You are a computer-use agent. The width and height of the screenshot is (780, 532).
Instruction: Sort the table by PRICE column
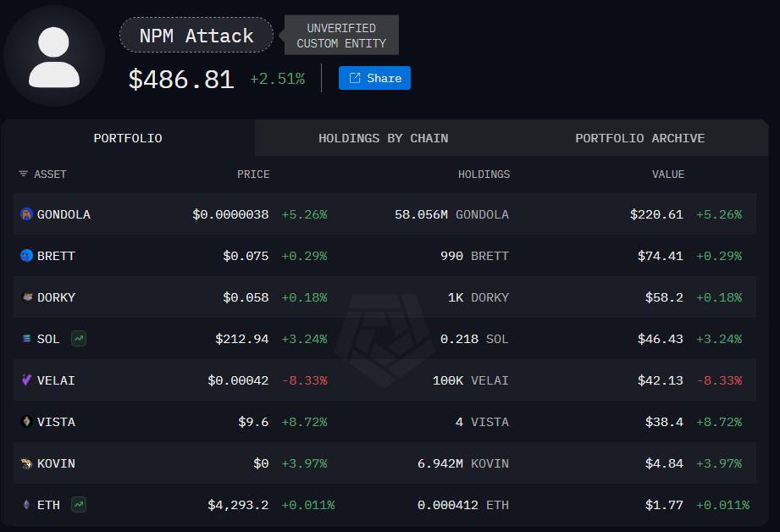click(253, 175)
